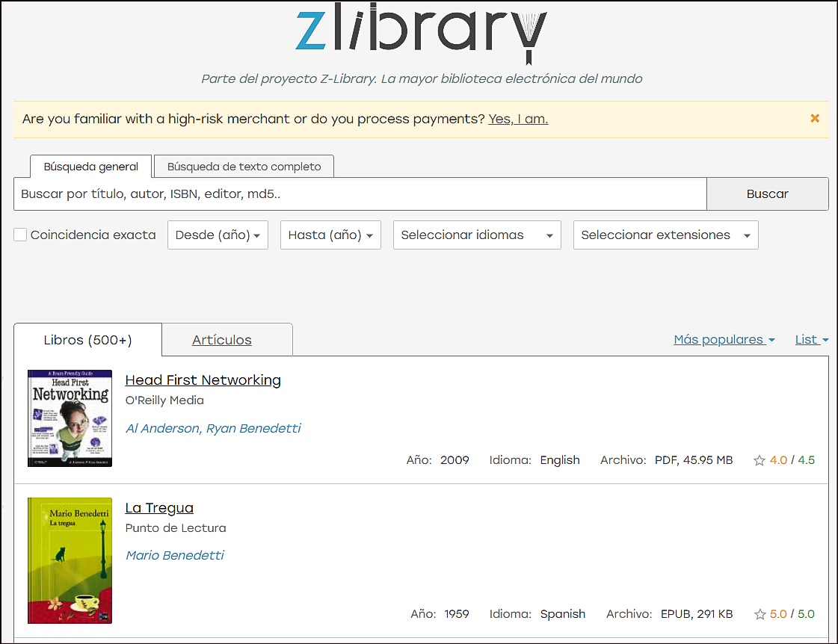Viewport: 838px width, 644px height.
Task: Expand the Seleccionar extensiones dropdown
Action: [x=665, y=235]
